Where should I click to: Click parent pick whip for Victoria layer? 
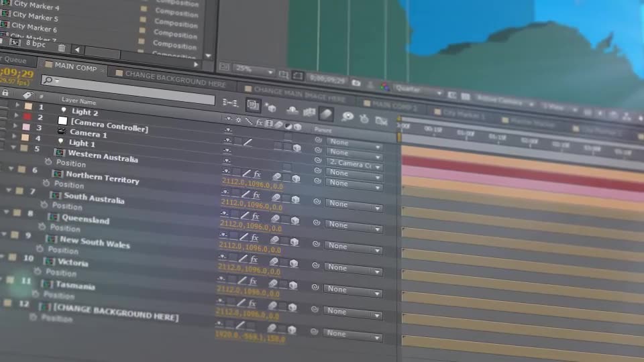coord(315,288)
